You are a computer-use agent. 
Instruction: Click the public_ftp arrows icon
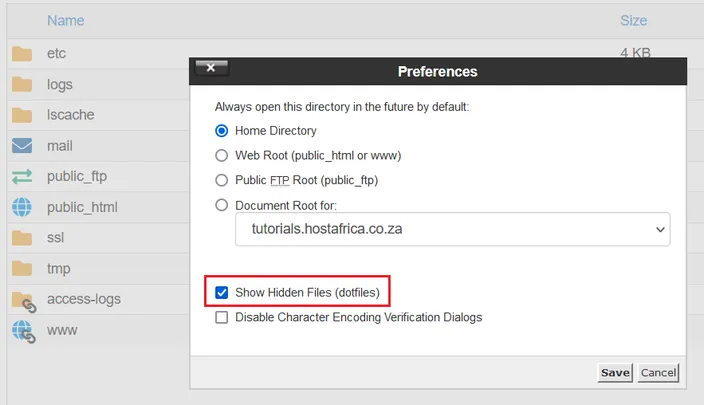click(22, 176)
